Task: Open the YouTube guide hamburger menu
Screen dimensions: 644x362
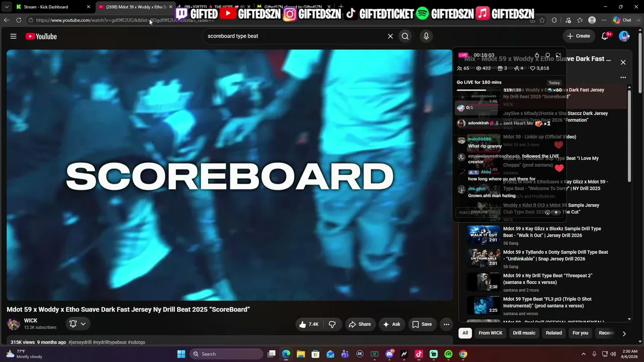Action: coord(14,36)
